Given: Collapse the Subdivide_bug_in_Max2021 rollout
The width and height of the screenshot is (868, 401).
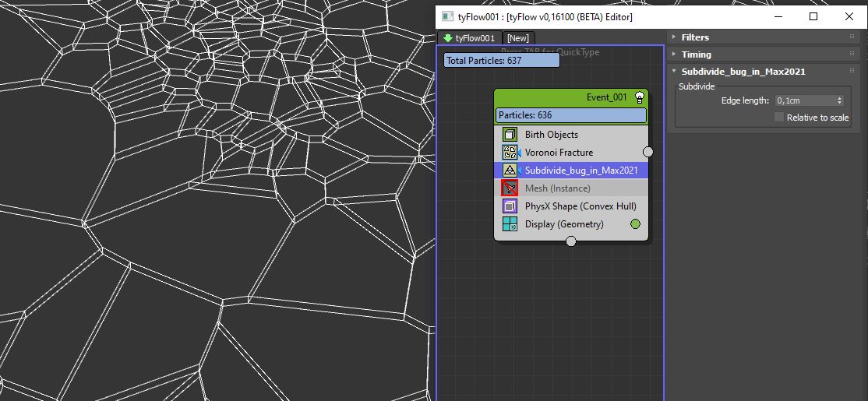Looking at the screenshot, I should (x=743, y=72).
